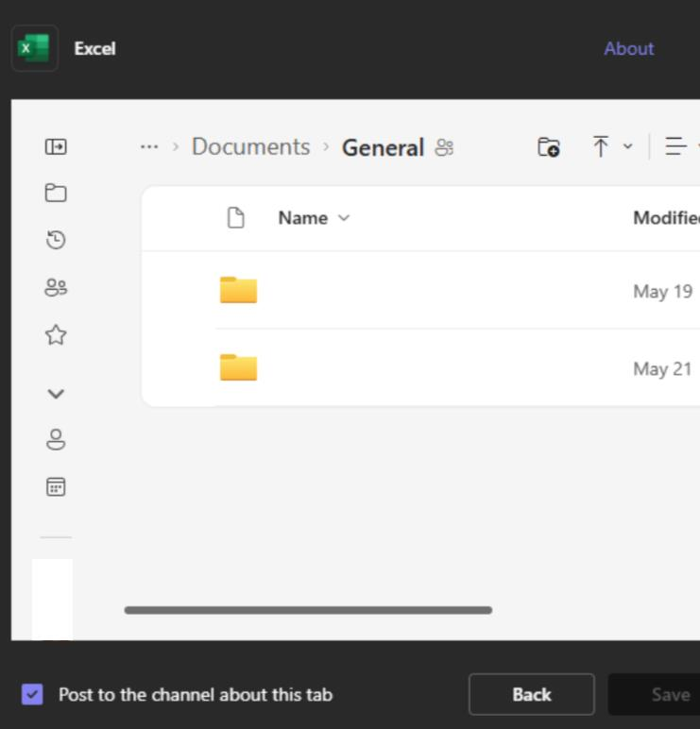Open the folder modified May 21
700x729 pixels.
[239, 367]
